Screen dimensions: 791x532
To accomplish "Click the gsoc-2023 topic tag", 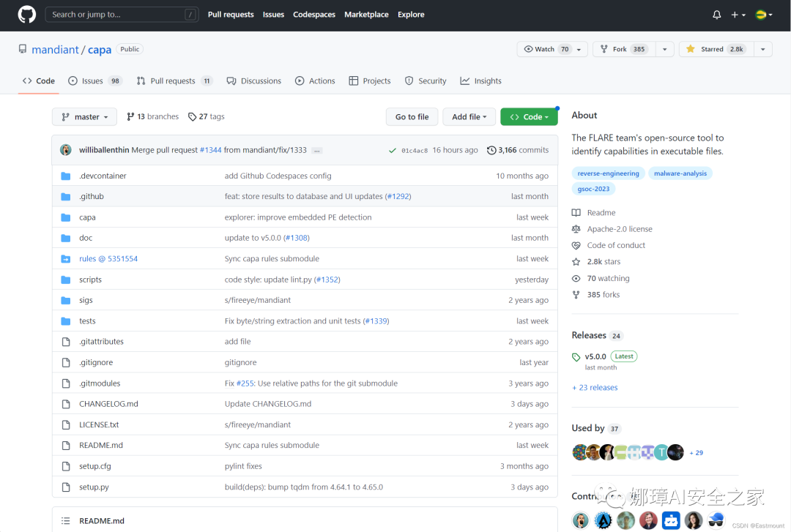I will point(593,189).
